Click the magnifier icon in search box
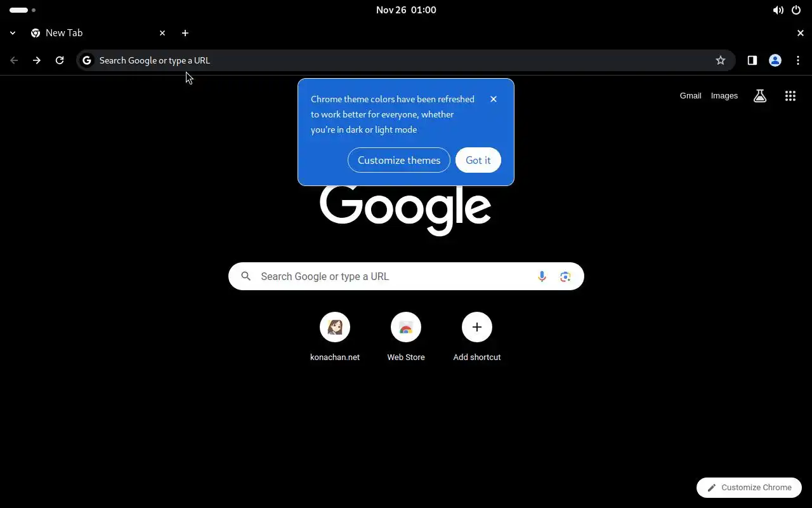 (x=246, y=276)
